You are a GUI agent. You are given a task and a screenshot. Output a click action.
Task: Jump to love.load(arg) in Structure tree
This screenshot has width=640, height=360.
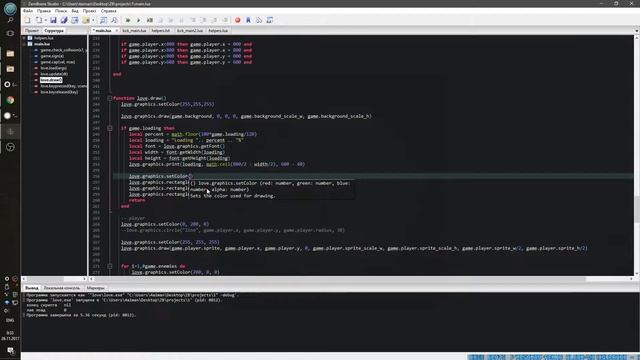pos(53,68)
